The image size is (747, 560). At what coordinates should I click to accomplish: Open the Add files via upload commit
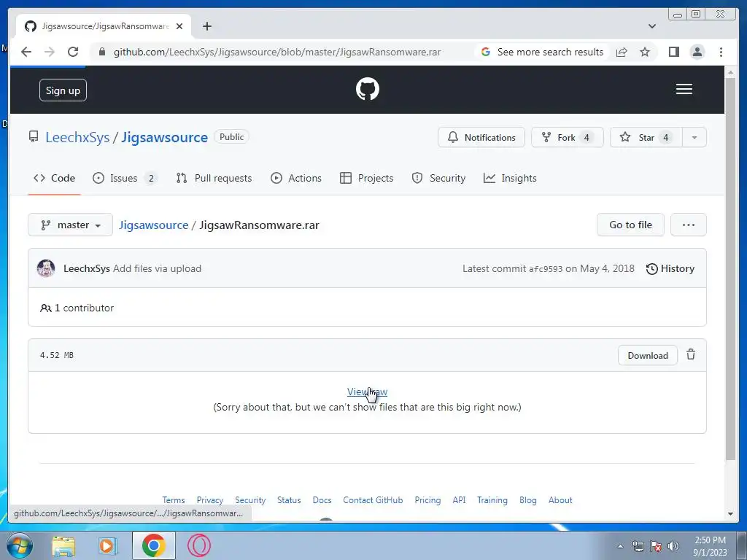(x=158, y=268)
